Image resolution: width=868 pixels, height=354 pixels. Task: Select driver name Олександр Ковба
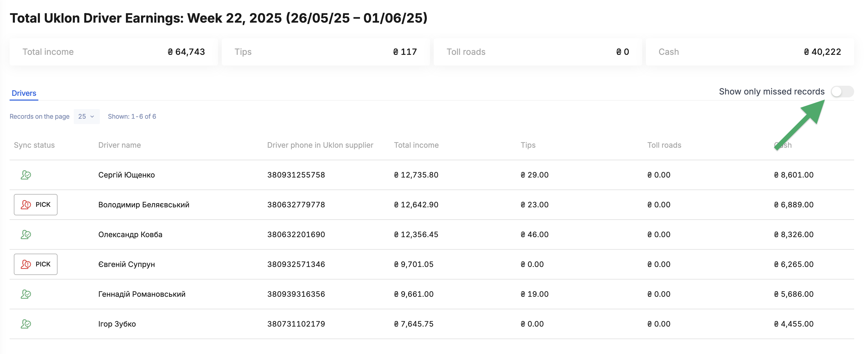coord(130,234)
